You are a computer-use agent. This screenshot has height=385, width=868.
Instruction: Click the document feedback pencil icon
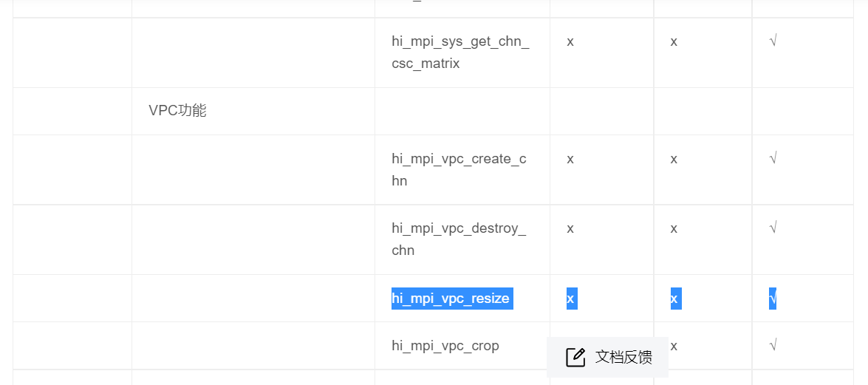click(575, 358)
